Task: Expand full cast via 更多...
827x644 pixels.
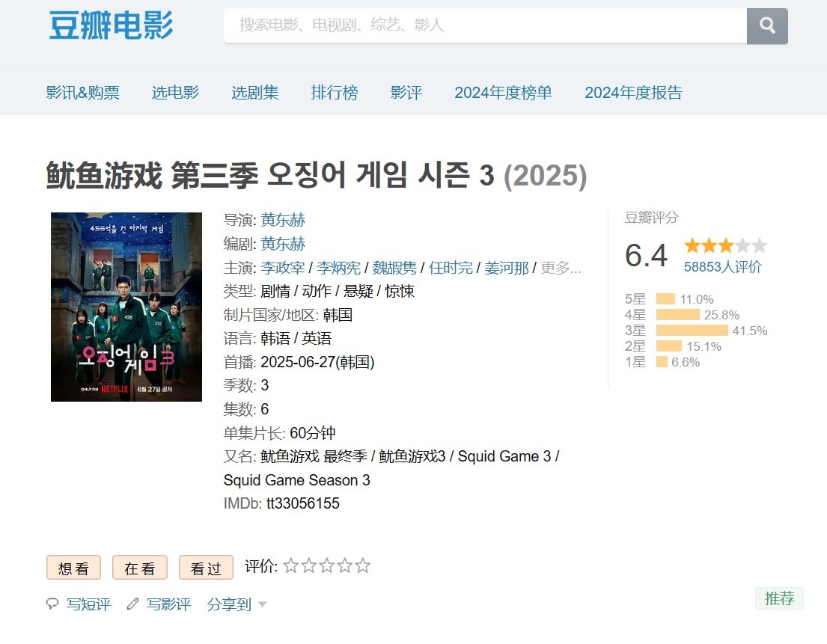Action: pos(561,268)
